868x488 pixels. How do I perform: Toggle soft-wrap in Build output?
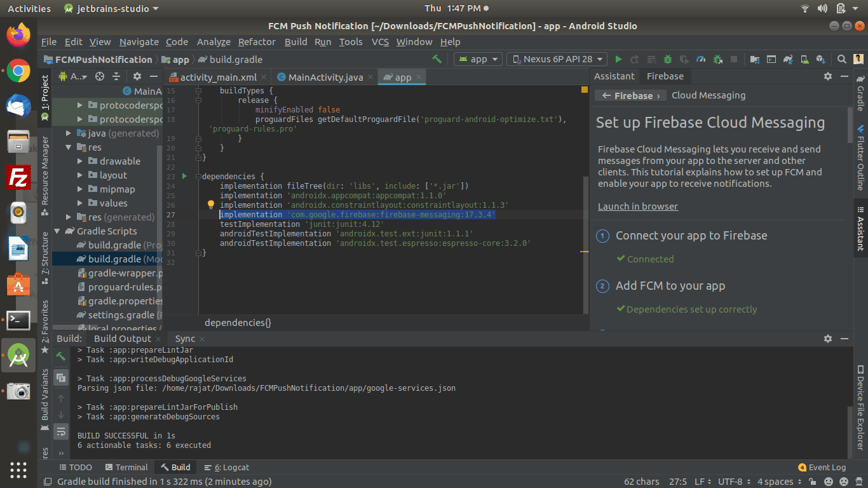(61, 431)
